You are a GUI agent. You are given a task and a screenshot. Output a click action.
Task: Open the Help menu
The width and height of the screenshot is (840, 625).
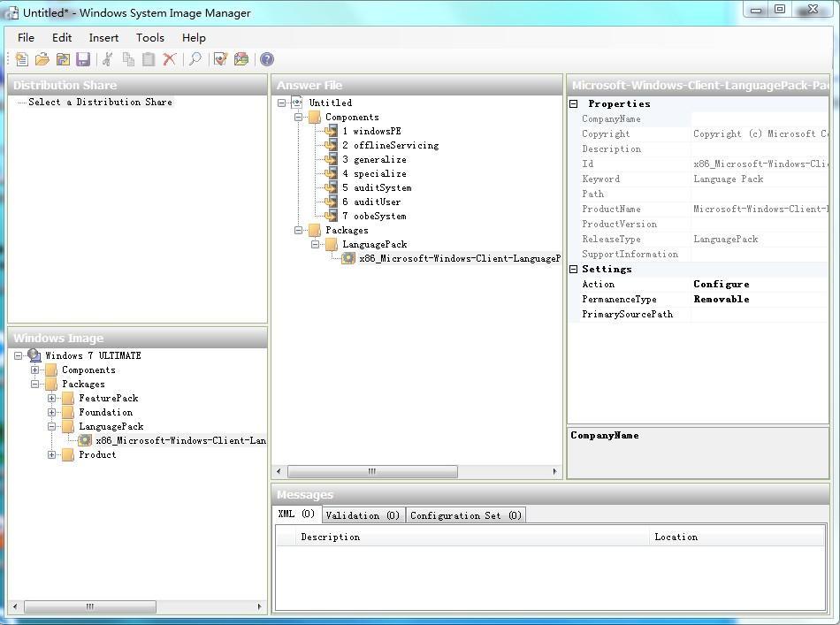pos(194,37)
